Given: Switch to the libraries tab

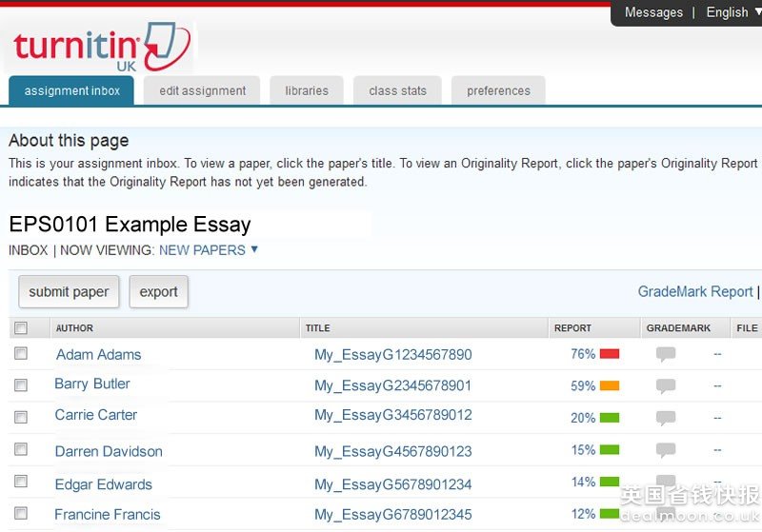Looking at the screenshot, I should tap(307, 90).
